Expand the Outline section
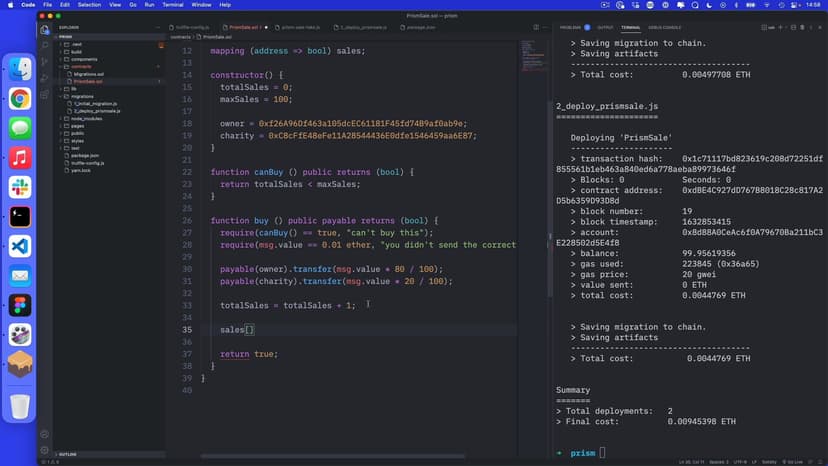The width and height of the screenshot is (828, 466). click(69, 454)
